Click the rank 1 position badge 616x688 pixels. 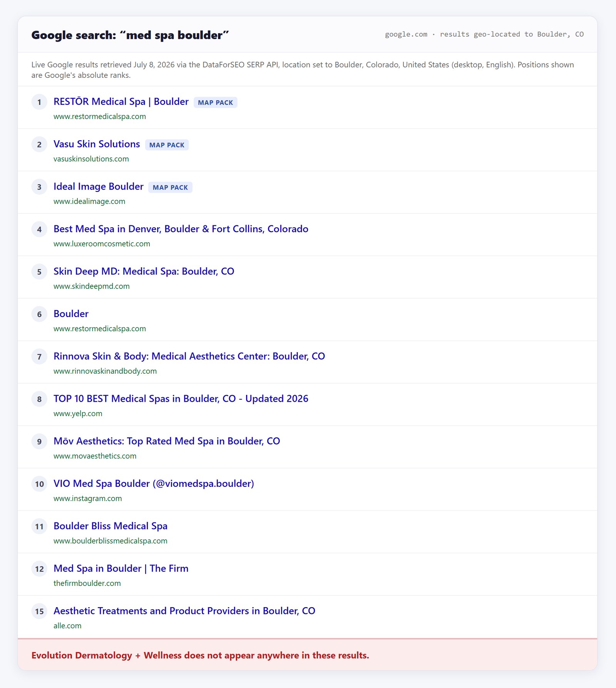pyautogui.click(x=39, y=102)
